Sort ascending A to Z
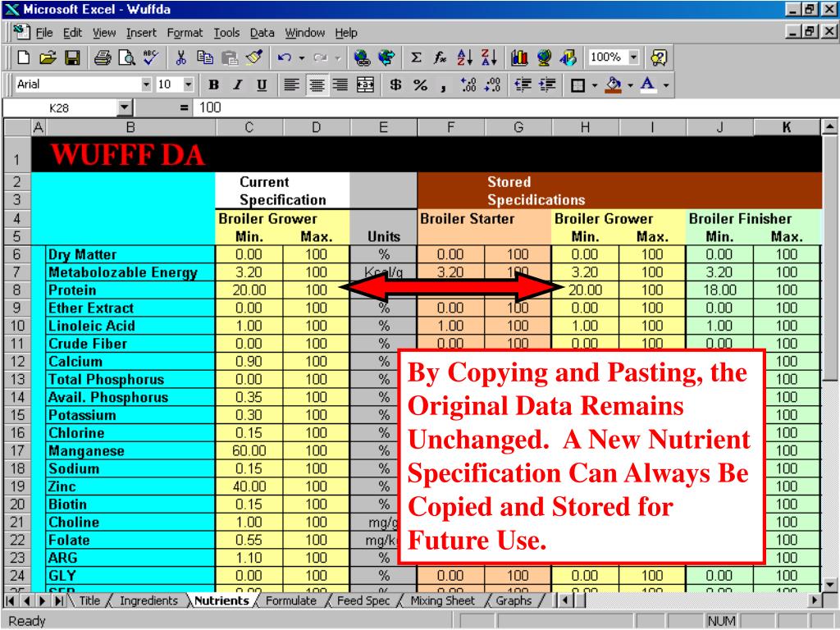This screenshot has width=840, height=630. click(464, 57)
